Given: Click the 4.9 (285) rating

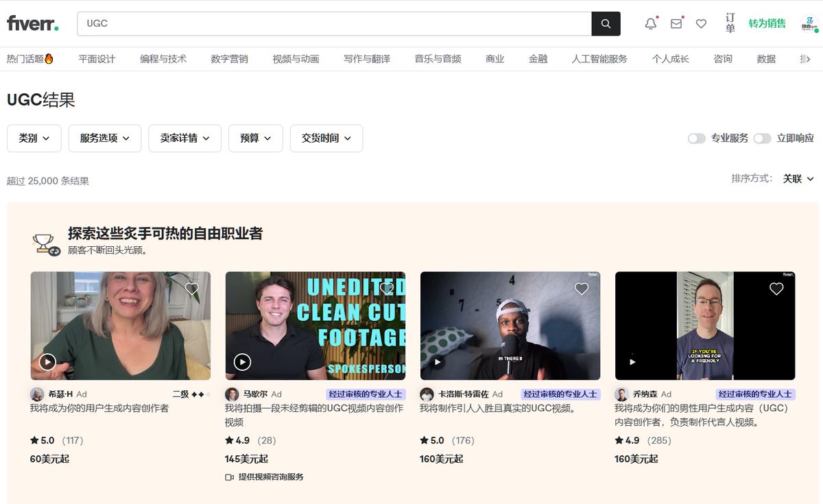Looking at the screenshot, I should pos(642,440).
